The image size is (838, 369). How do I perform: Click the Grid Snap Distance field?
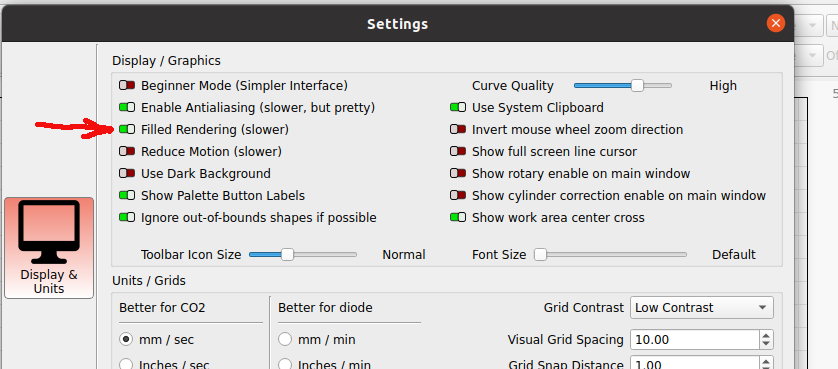(x=695, y=364)
